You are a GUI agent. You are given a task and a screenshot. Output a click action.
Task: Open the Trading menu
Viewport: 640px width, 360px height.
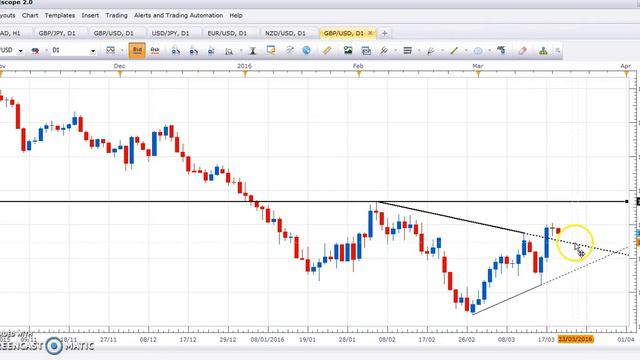point(116,15)
